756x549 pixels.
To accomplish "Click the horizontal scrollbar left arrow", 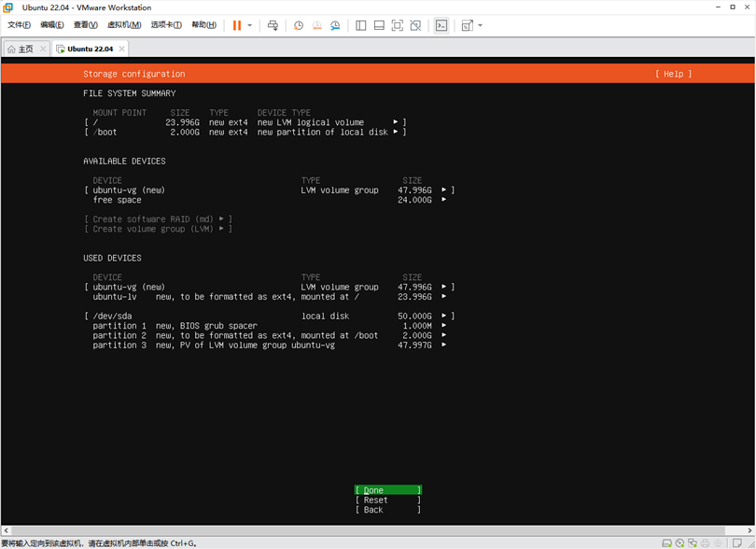I will [x=6, y=530].
